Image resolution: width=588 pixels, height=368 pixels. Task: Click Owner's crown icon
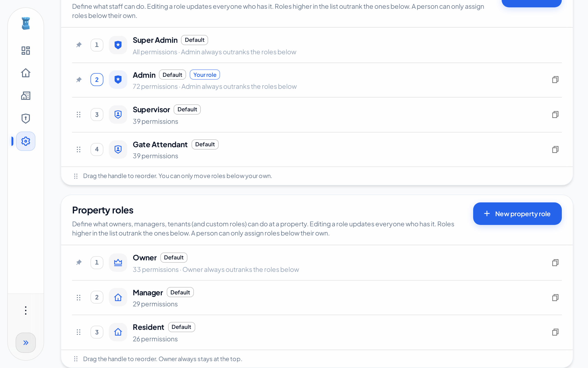click(x=118, y=263)
